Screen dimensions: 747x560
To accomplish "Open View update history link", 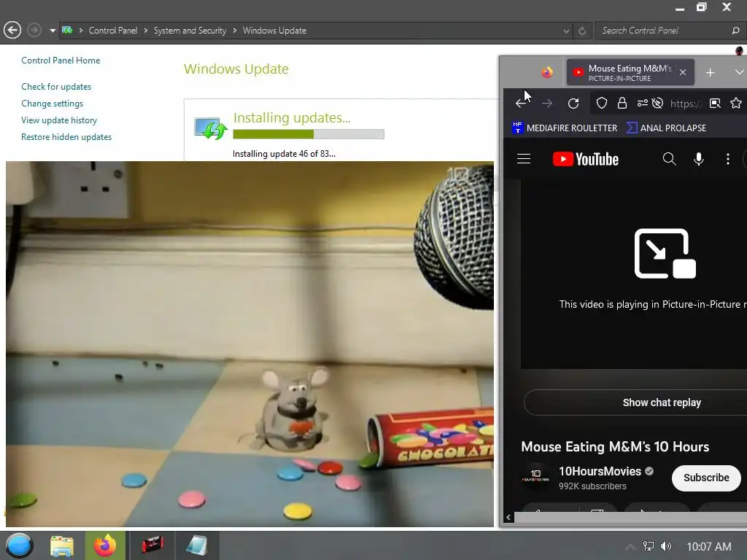I will pyautogui.click(x=59, y=120).
